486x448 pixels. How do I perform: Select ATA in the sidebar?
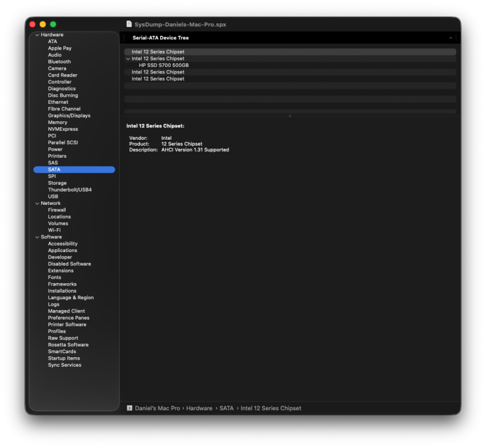(53, 42)
